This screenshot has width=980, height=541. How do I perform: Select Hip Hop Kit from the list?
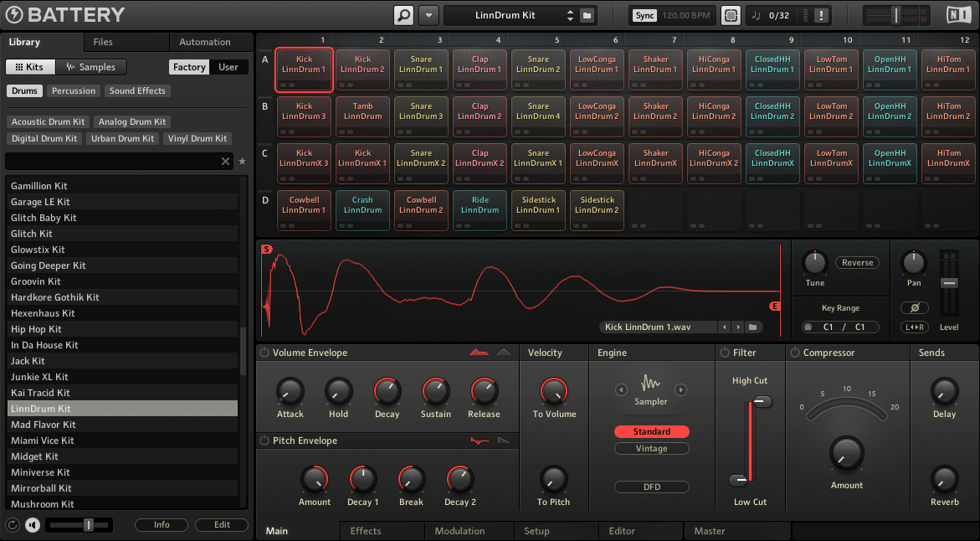122,329
